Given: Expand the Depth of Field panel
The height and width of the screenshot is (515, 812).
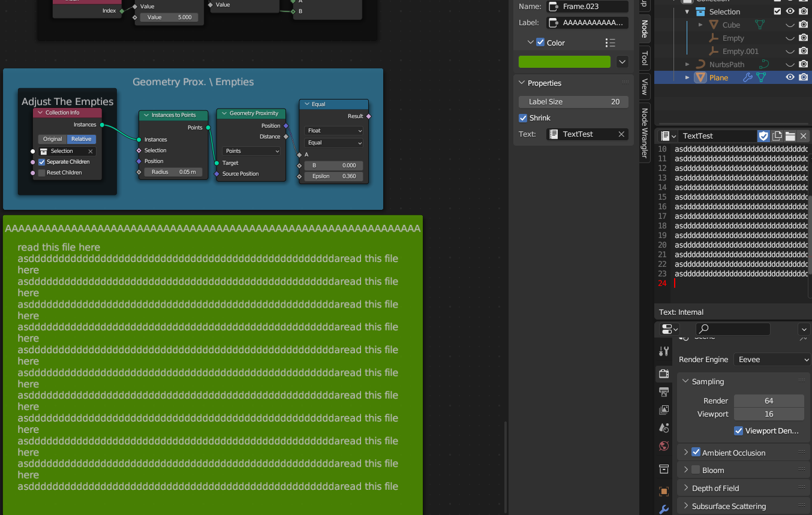Looking at the screenshot, I should point(686,488).
